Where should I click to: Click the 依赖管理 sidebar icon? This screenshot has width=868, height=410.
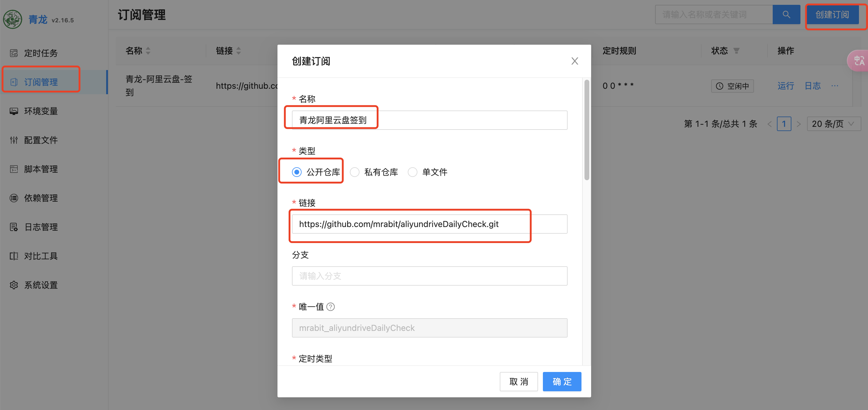[14, 198]
